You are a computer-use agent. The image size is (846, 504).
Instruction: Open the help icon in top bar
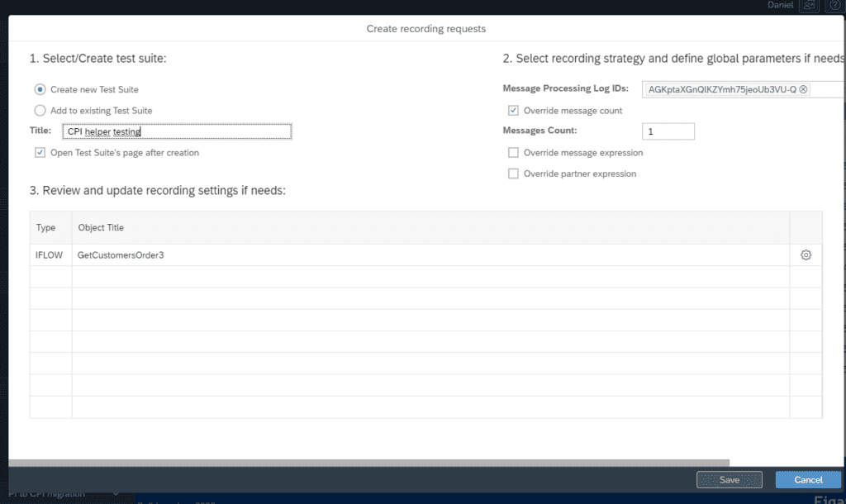coord(834,6)
